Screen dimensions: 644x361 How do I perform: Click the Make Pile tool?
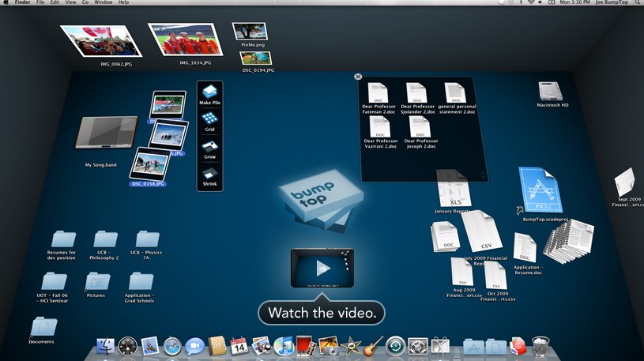(210, 95)
